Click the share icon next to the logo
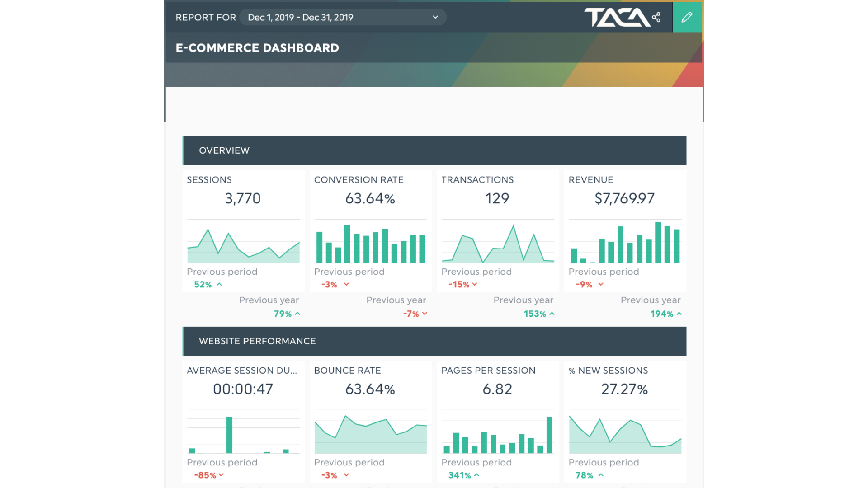Image resolution: width=868 pixels, height=488 pixels. pyautogui.click(x=656, y=17)
